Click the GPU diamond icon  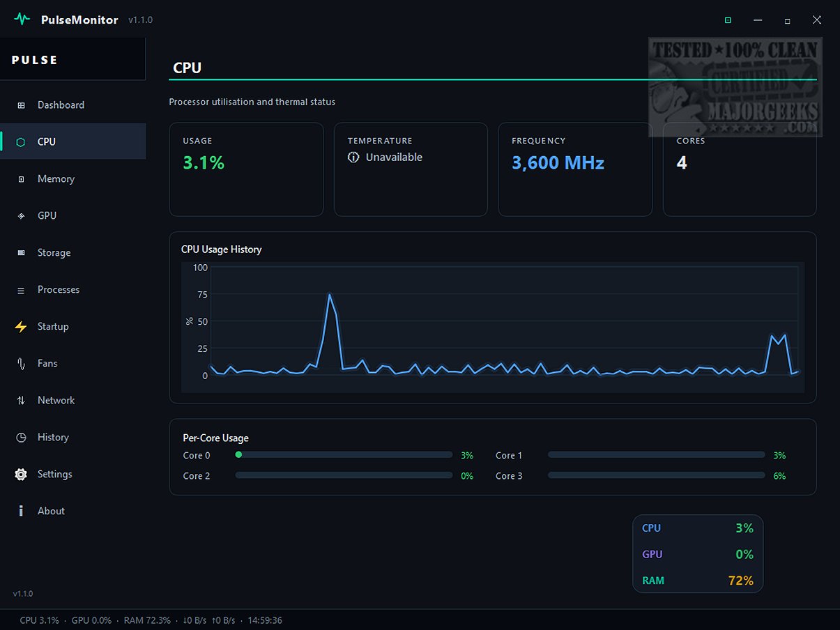click(x=21, y=216)
